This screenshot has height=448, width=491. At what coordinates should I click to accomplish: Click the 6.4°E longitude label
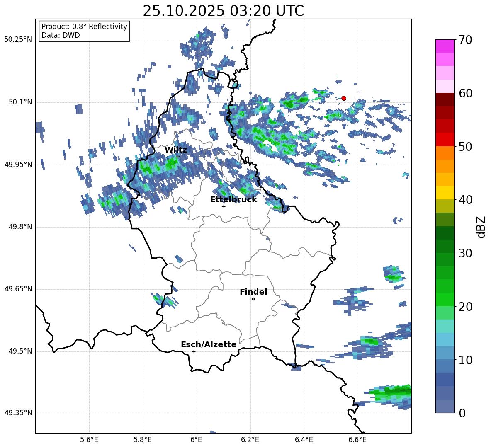304,440
